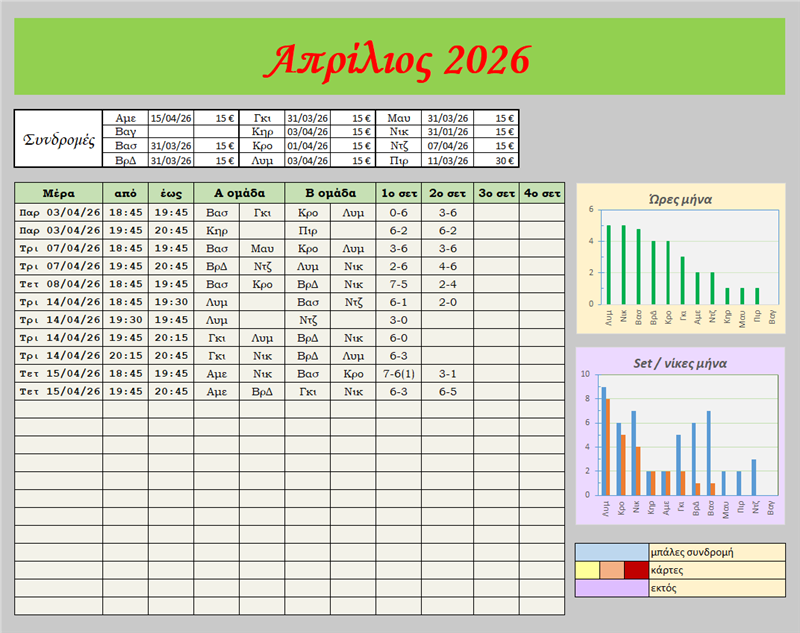Click the Α ομάδα column header

[239, 192]
